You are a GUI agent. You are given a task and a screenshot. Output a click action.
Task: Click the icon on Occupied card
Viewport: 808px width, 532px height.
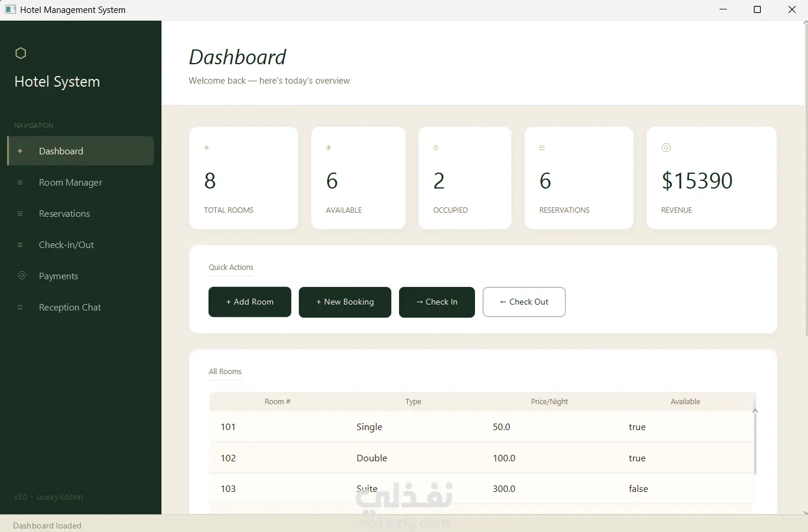(x=436, y=147)
